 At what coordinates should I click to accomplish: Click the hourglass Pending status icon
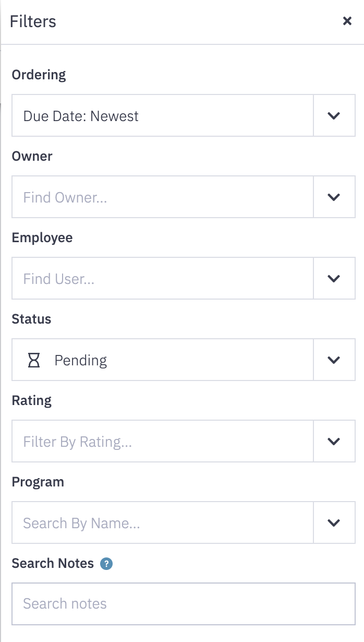click(x=34, y=360)
